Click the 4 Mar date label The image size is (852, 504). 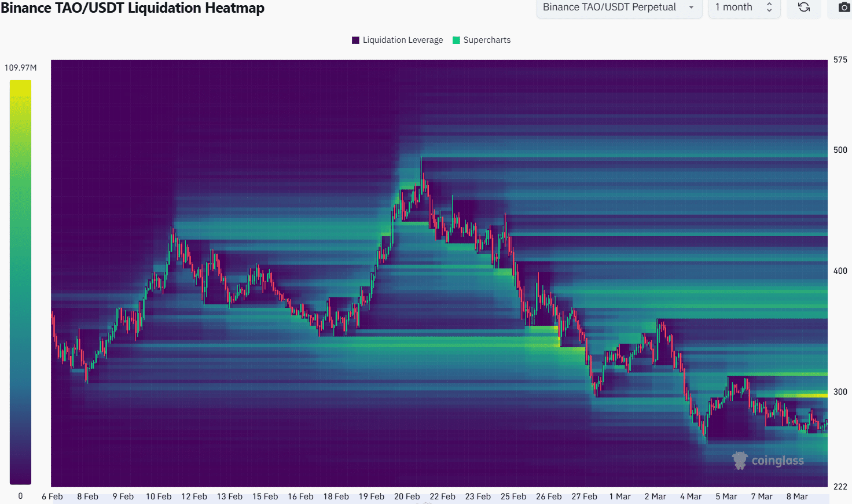tap(691, 496)
